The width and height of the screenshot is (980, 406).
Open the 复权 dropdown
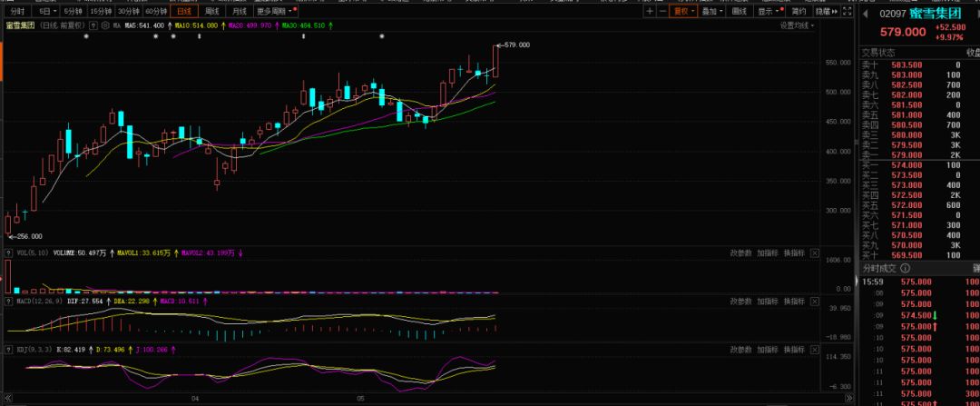coord(682,12)
